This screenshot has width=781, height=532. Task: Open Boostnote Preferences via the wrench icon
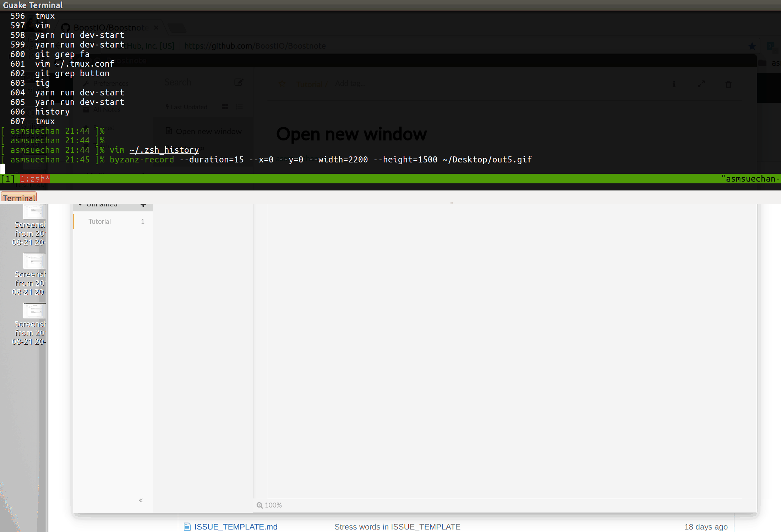pyautogui.click(x=86, y=83)
